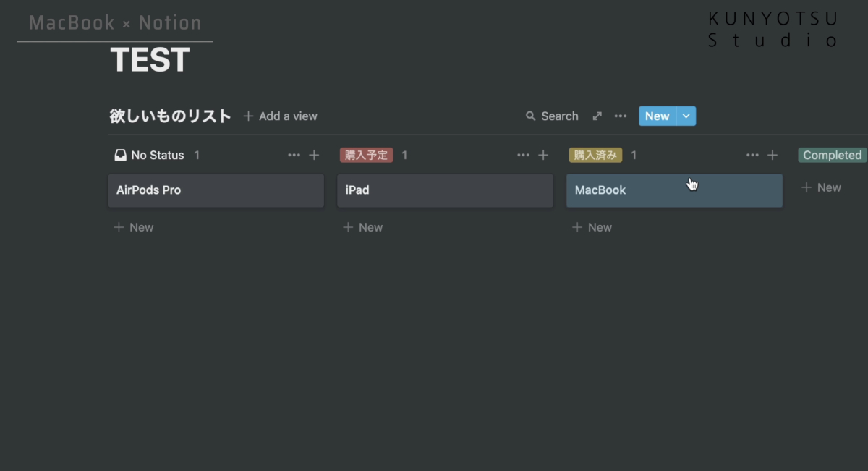The image size is (868, 471).
Task: Select the Completed green status tag
Action: [832, 155]
